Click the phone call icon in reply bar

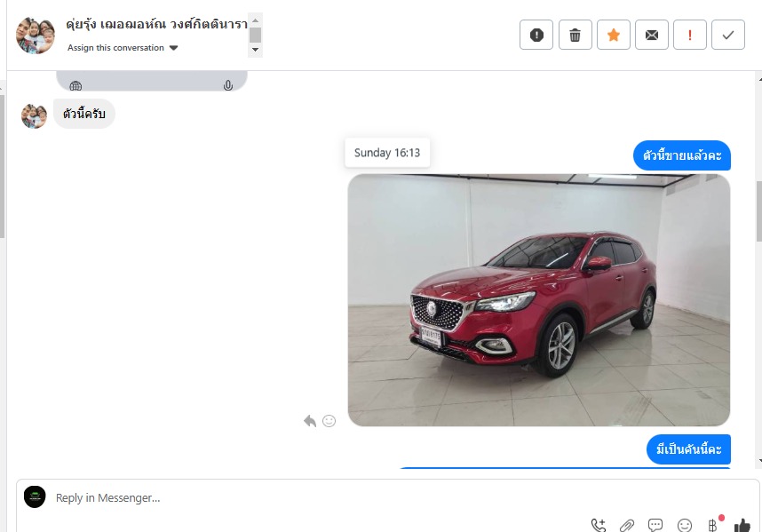click(599, 525)
